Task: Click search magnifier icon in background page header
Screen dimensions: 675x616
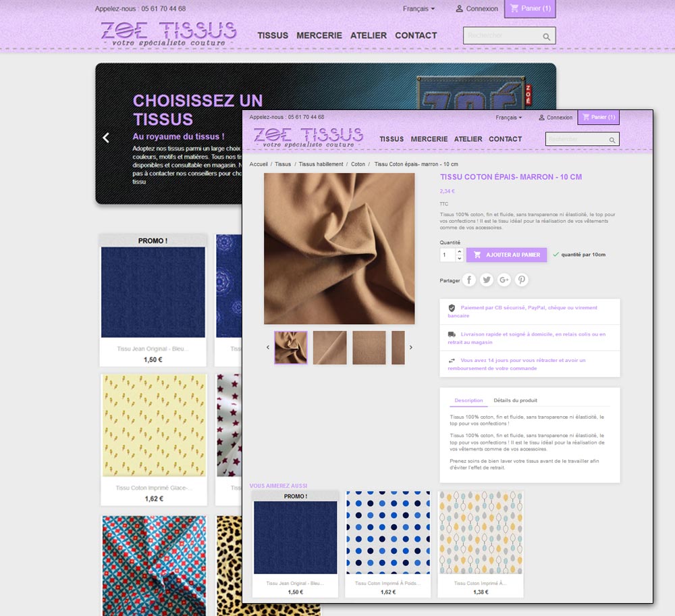Action: pyautogui.click(x=546, y=36)
